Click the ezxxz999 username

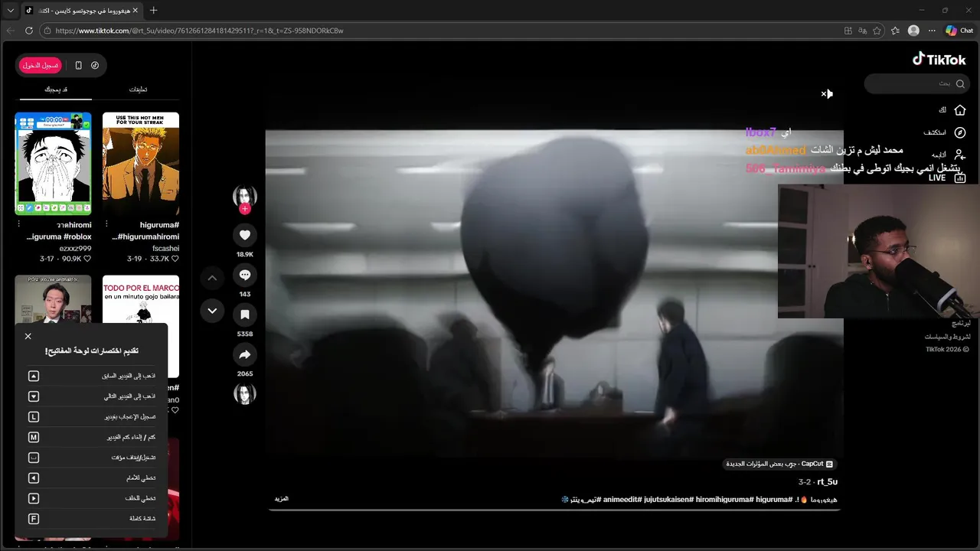point(75,249)
